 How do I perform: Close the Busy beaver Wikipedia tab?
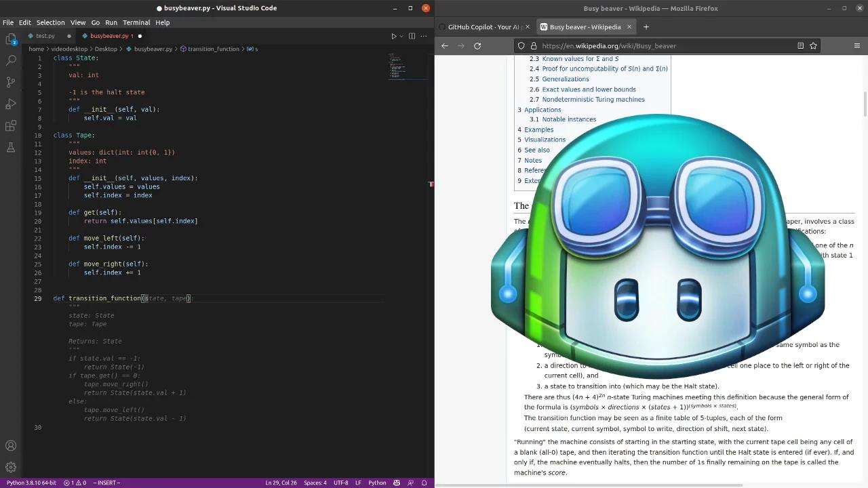629,27
